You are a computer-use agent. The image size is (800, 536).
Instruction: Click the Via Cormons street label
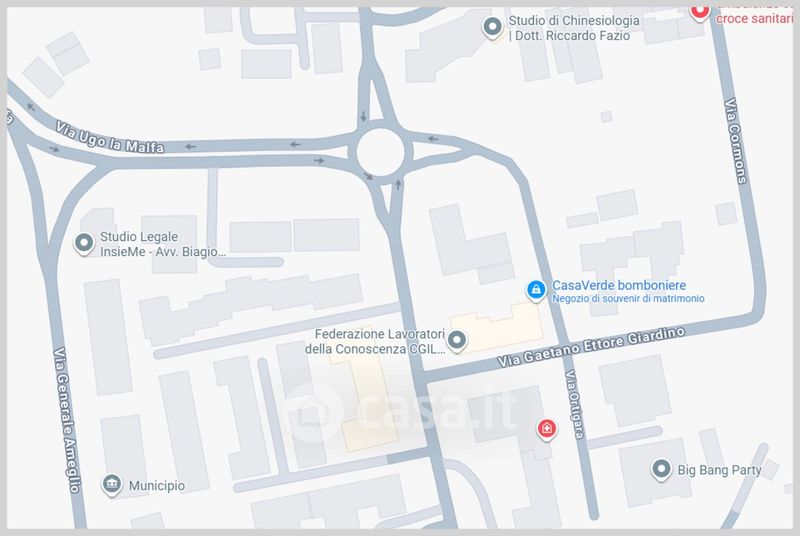736,141
